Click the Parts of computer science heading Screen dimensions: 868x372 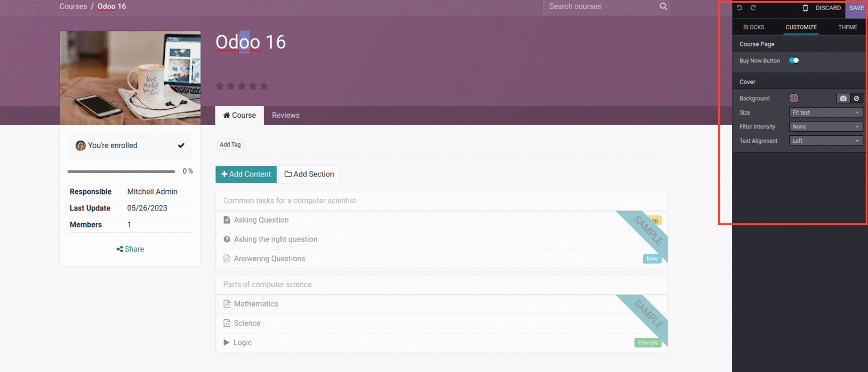click(268, 285)
